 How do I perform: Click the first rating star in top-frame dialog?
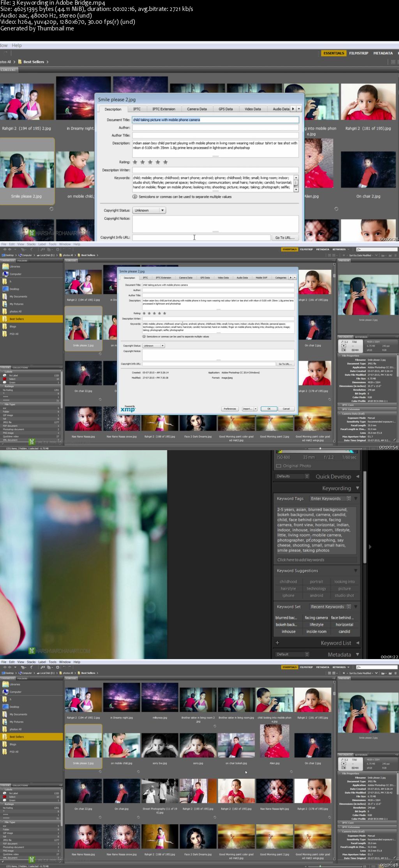pyautogui.click(x=135, y=162)
